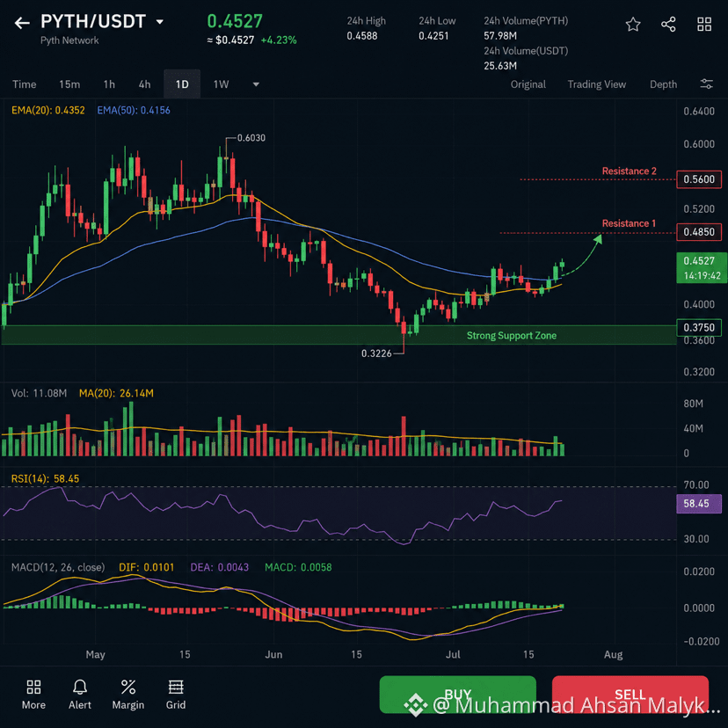Click the Vol: 11.08M label
The width and height of the screenshot is (728, 728).
coord(39,393)
